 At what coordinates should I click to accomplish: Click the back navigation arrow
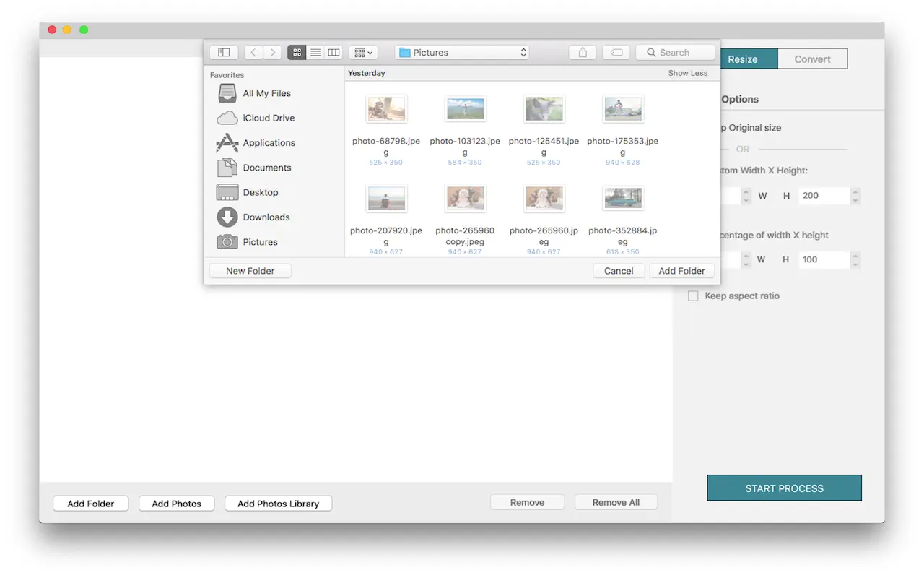pos(253,53)
